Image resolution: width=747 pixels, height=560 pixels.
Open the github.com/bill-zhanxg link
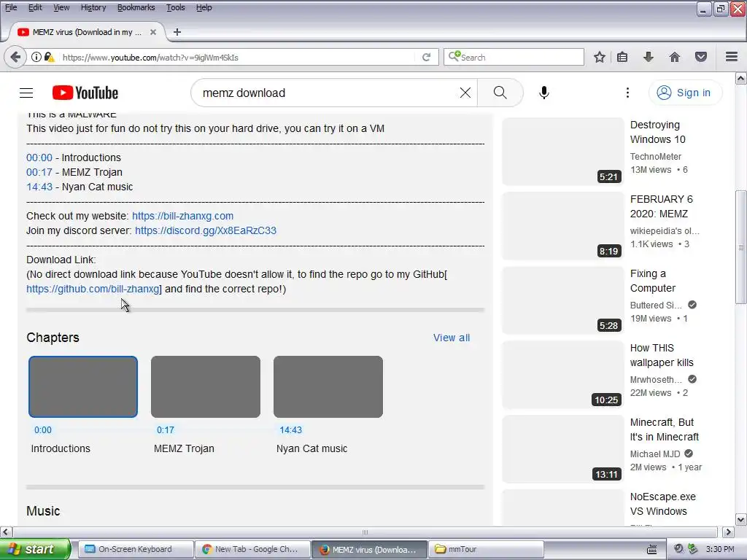tap(93, 289)
